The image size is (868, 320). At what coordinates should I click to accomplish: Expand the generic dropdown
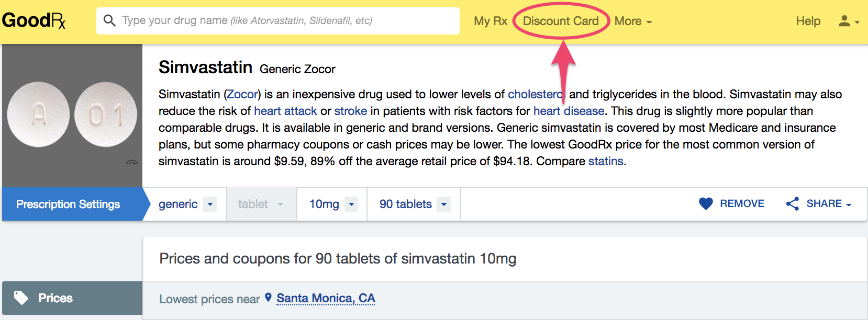coord(185,204)
